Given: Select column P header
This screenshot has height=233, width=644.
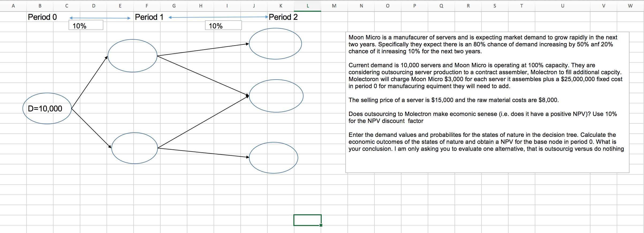Looking at the screenshot, I should (x=415, y=6).
